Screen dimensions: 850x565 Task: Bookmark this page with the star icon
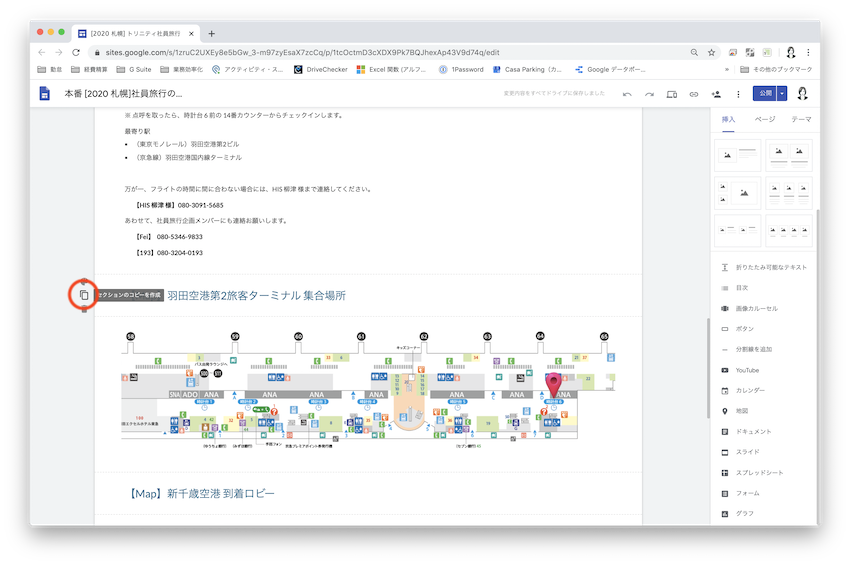pyautogui.click(x=711, y=52)
